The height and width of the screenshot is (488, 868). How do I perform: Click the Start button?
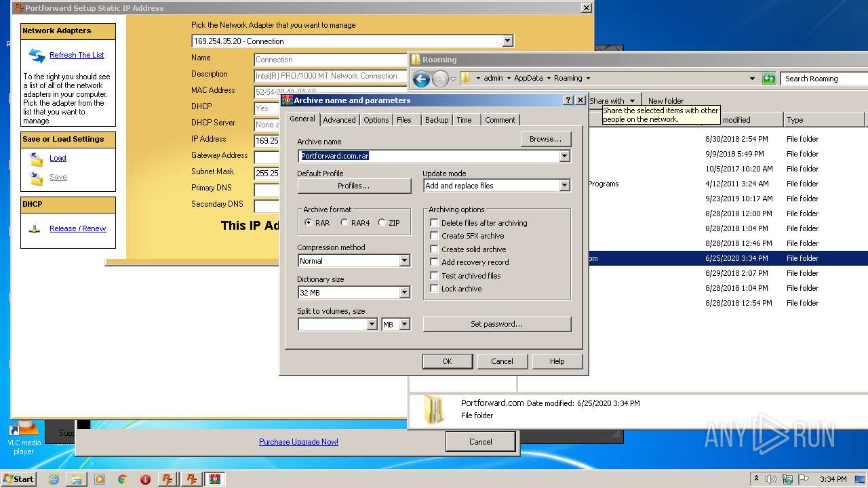(x=18, y=479)
